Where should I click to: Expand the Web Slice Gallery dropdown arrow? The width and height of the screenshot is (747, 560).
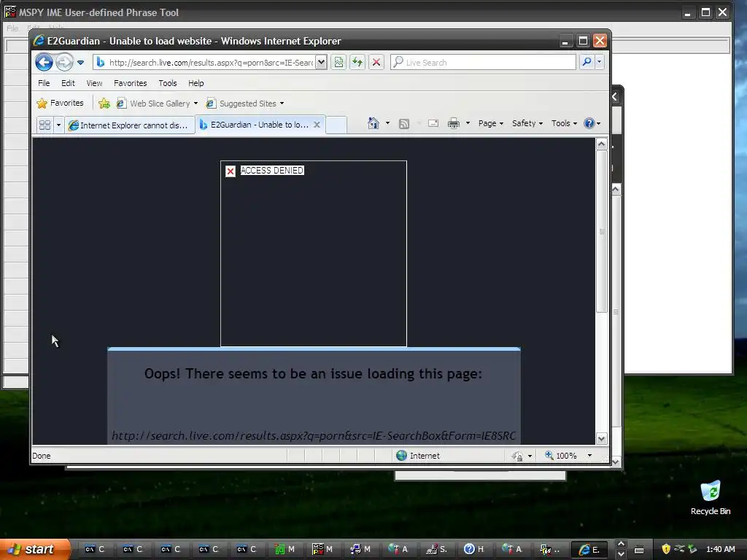pyautogui.click(x=196, y=104)
